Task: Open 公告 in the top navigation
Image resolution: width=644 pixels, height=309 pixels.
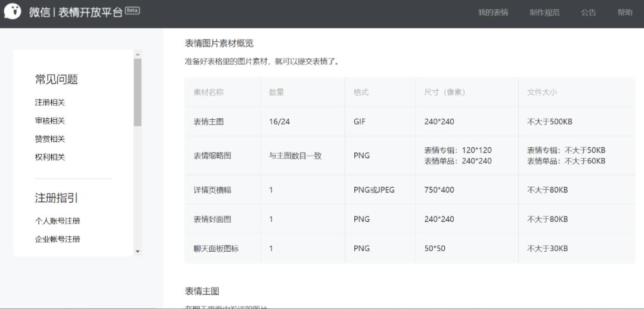Action: 589,13
